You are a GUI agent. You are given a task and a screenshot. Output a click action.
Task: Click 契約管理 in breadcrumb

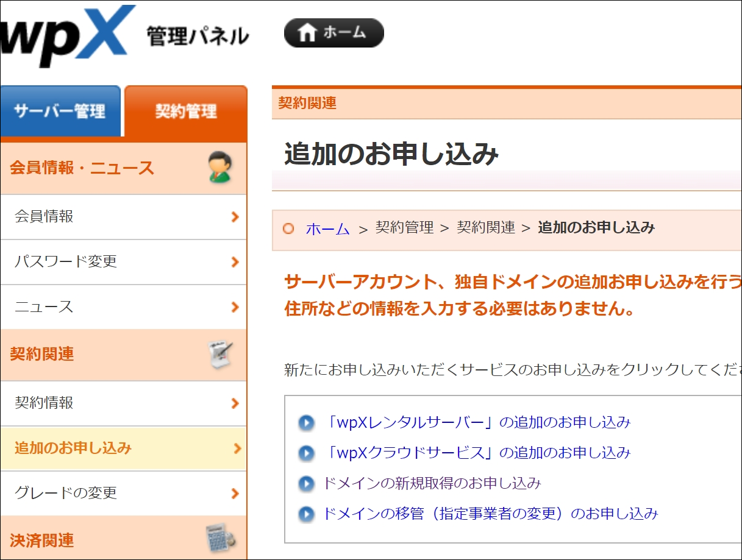(x=404, y=228)
